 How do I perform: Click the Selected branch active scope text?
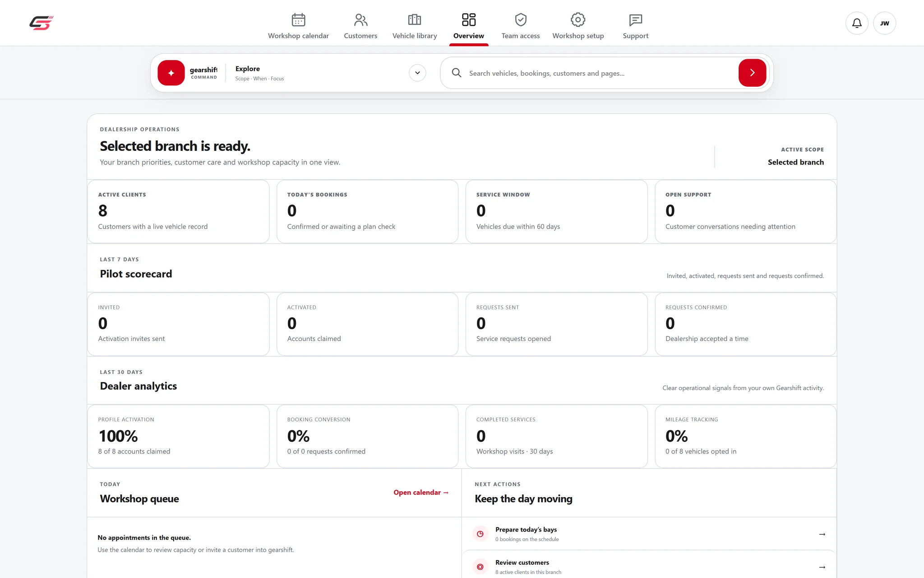tap(795, 162)
